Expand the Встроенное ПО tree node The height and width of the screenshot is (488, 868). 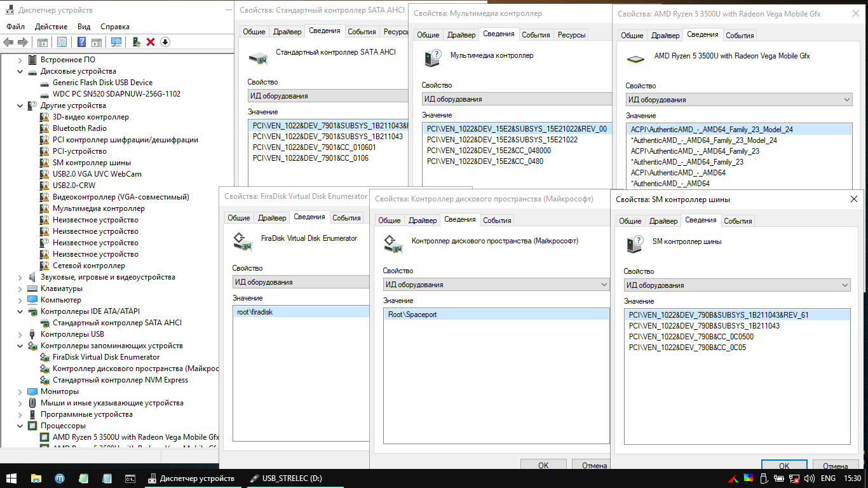coord(20,60)
